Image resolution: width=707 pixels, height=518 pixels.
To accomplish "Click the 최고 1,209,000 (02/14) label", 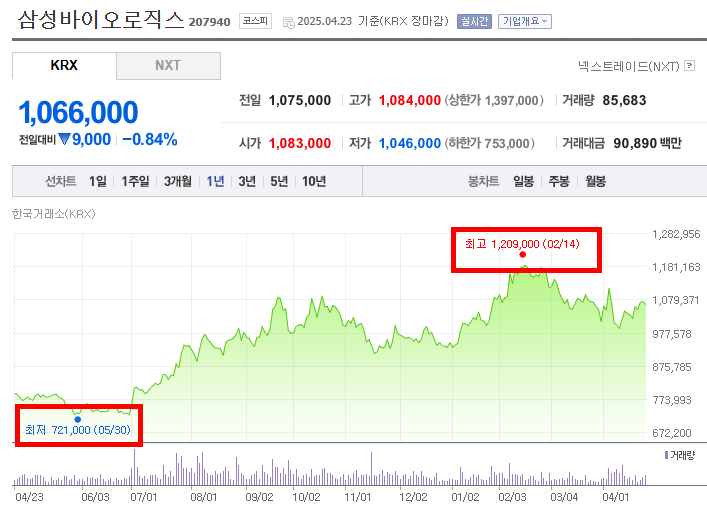I will pyautogui.click(x=522, y=244).
